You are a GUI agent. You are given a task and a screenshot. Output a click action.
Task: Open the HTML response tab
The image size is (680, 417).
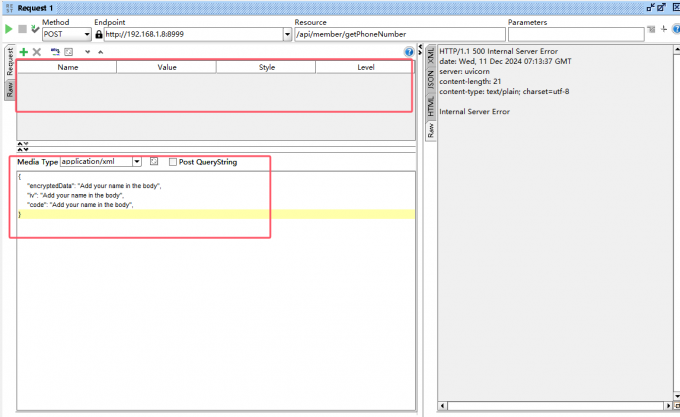(x=430, y=106)
